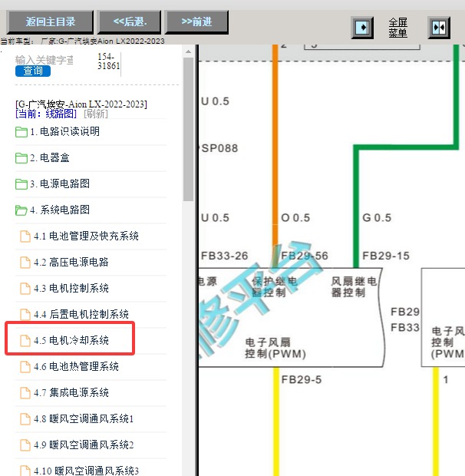Click the FB29-56 connector label

305,256
